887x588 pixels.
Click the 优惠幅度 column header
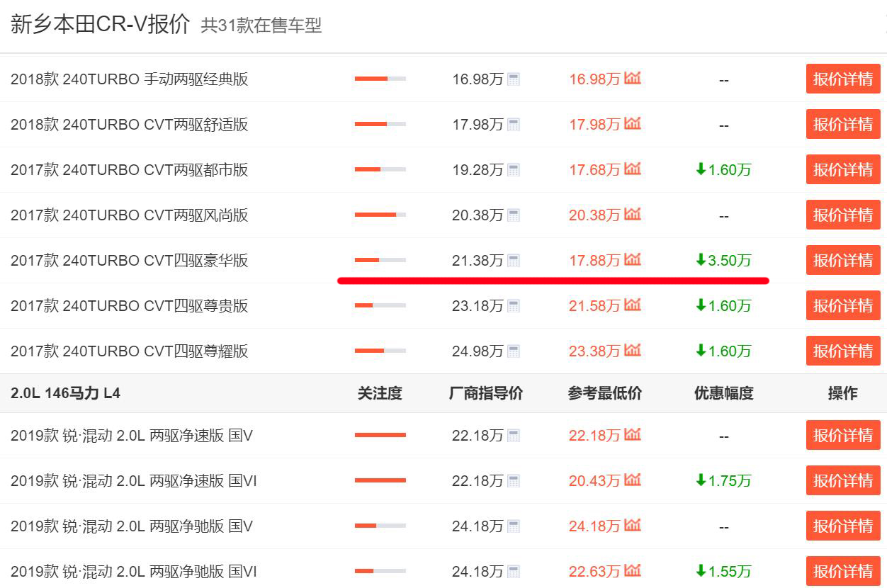point(723,393)
